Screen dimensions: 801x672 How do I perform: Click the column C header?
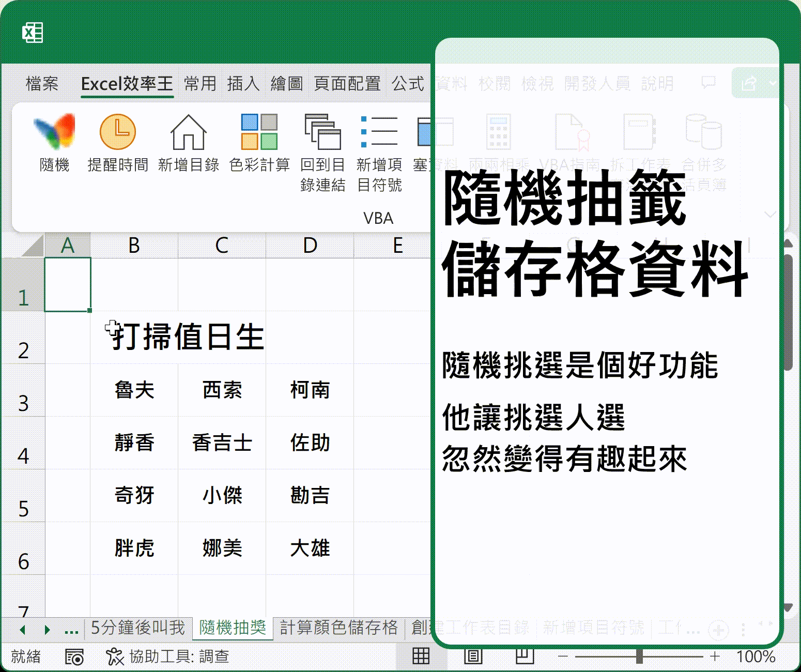[222, 246]
